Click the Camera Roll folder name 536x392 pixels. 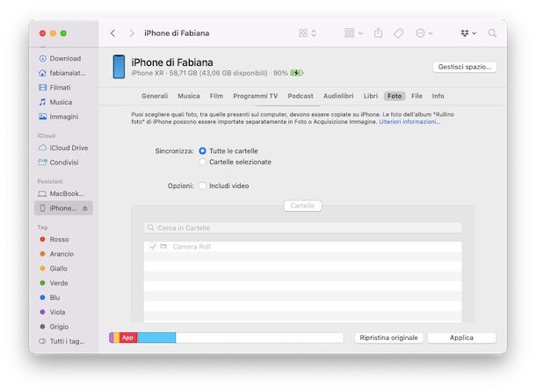click(192, 247)
